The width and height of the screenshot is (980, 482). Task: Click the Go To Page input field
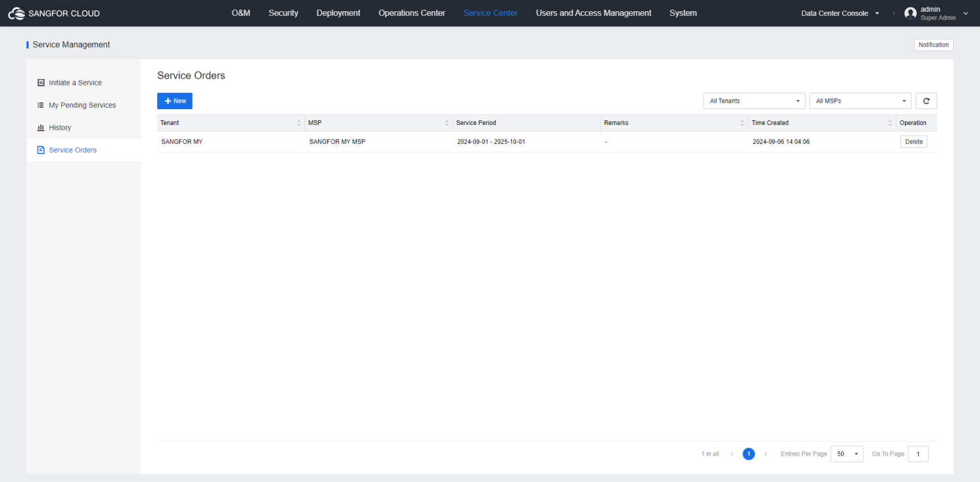pyautogui.click(x=918, y=454)
